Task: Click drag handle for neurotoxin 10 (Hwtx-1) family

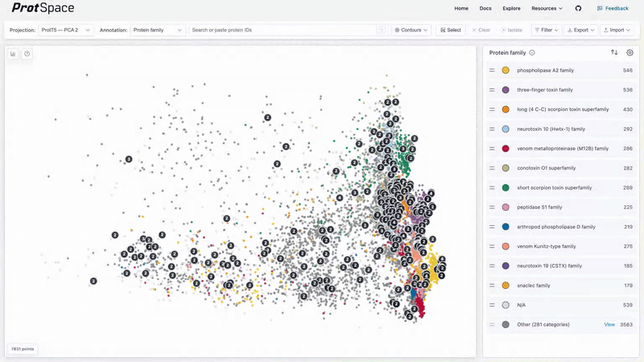Action: click(x=492, y=129)
